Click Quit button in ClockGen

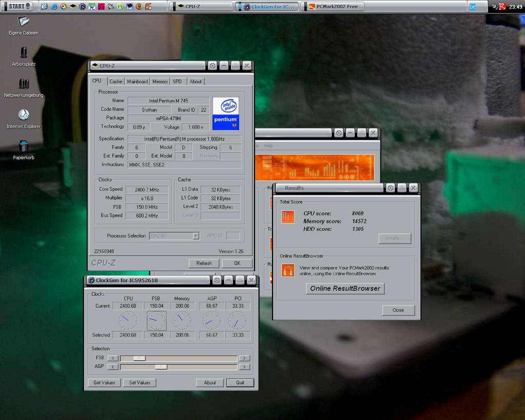240,383
